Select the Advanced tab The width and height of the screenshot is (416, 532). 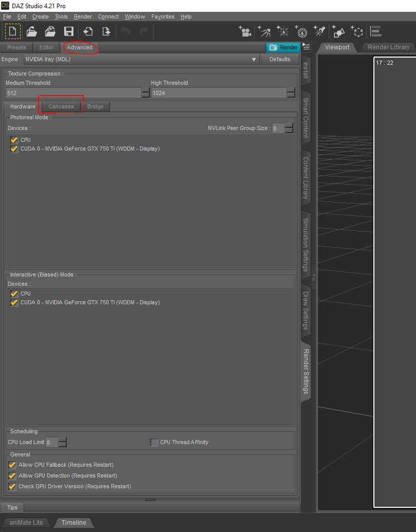(x=80, y=47)
